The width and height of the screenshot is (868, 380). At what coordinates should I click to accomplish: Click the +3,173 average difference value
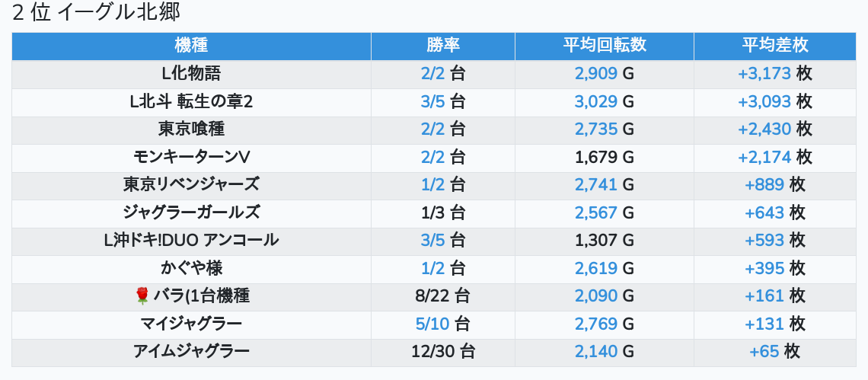[x=764, y=74]
